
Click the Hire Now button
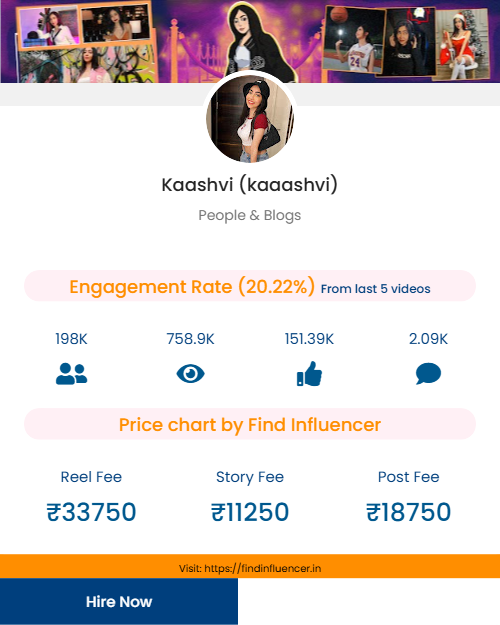[x=119, y=601]
